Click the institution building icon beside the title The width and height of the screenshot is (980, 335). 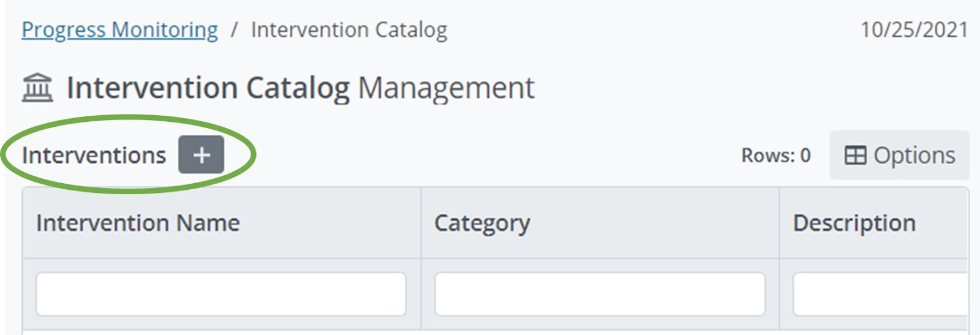pos(37,88)
